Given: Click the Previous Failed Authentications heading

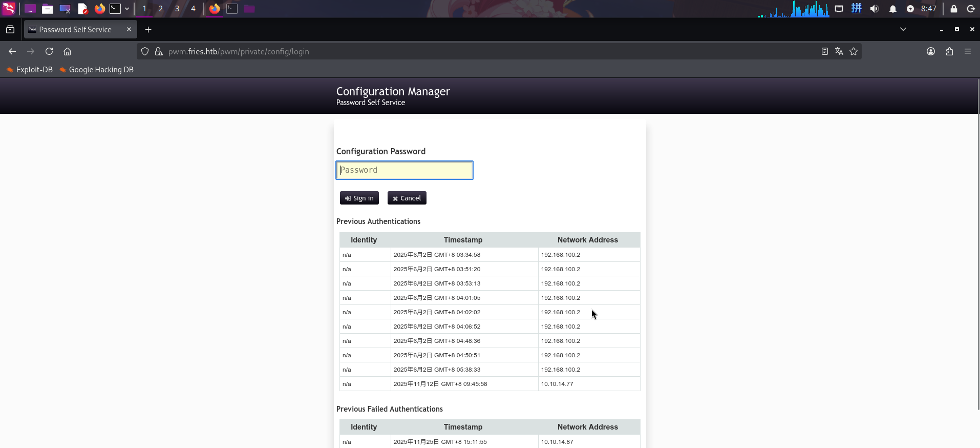Looking at the screenshot, I should coord(390,409).
